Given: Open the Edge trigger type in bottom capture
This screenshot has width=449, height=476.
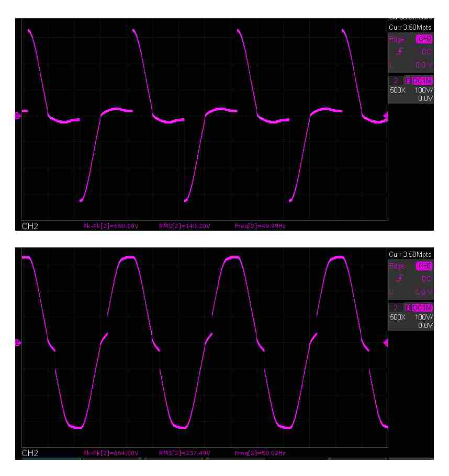Looking at the screenshot, I should point(397,266).
